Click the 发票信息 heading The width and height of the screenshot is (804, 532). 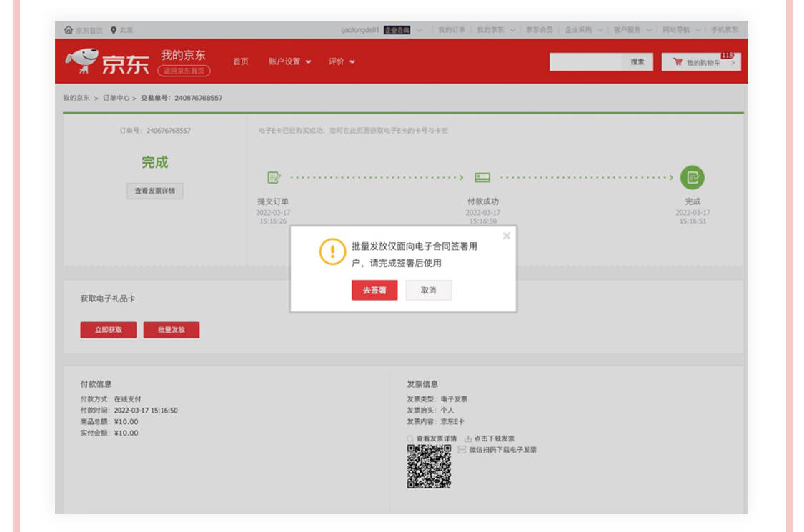pyautogui.click(x=422, y=384)
